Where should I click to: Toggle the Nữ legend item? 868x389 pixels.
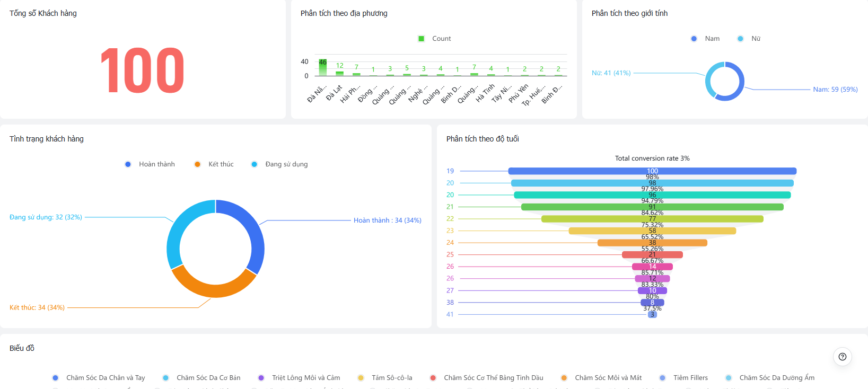pyautogui.click(x=749, y=39)
